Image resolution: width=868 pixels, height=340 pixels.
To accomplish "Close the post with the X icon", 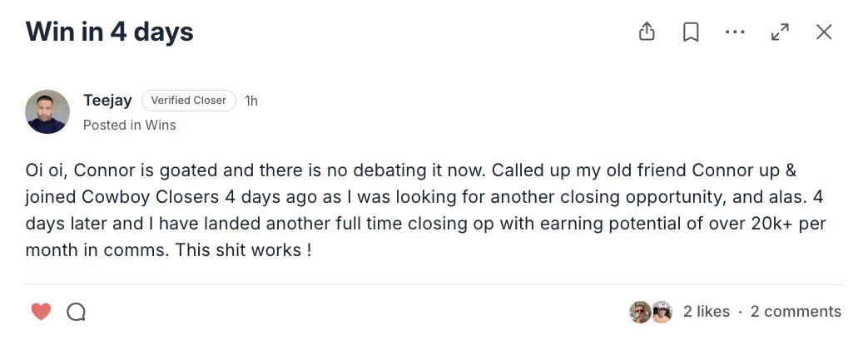I will click(x=824, y=32).
